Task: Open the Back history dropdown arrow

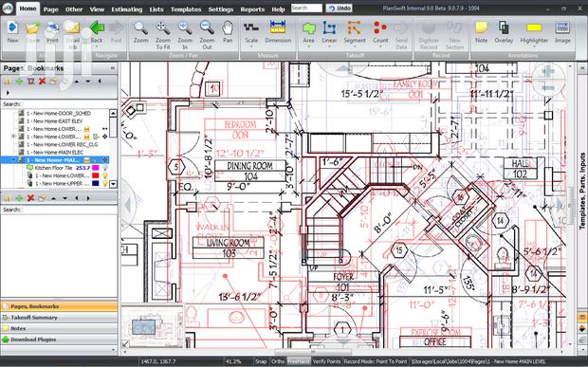Action: click(97, 46)
